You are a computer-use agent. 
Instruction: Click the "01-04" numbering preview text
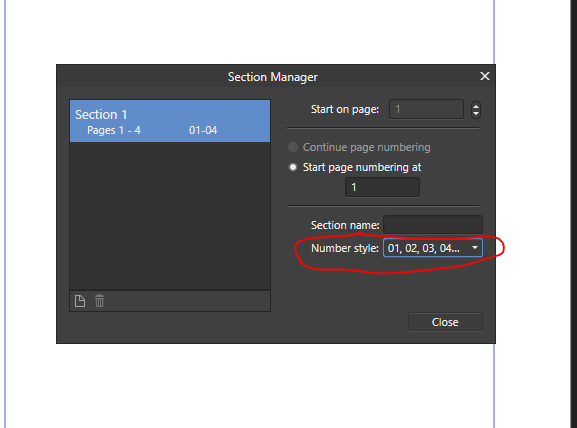tap(203, 130)
